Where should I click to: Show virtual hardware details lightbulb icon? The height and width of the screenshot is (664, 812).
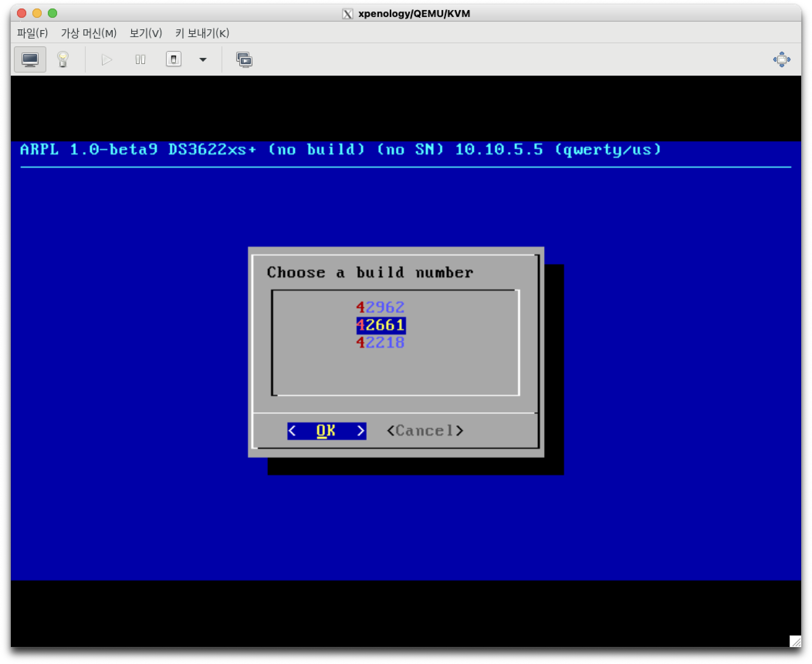point(63,59)
